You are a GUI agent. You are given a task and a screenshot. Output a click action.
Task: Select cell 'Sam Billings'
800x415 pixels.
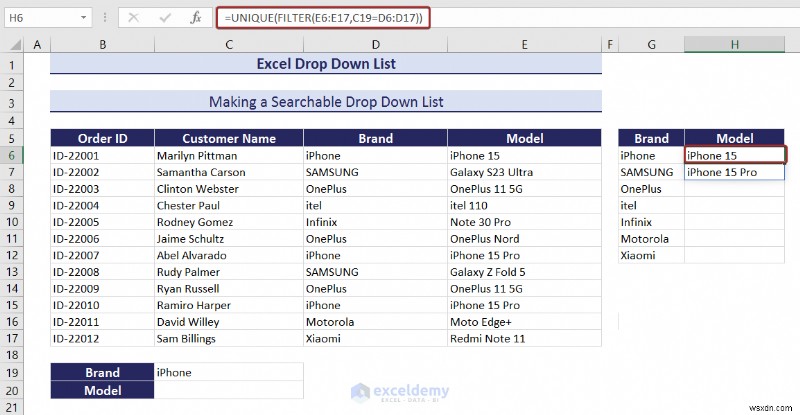coord(229,338)
